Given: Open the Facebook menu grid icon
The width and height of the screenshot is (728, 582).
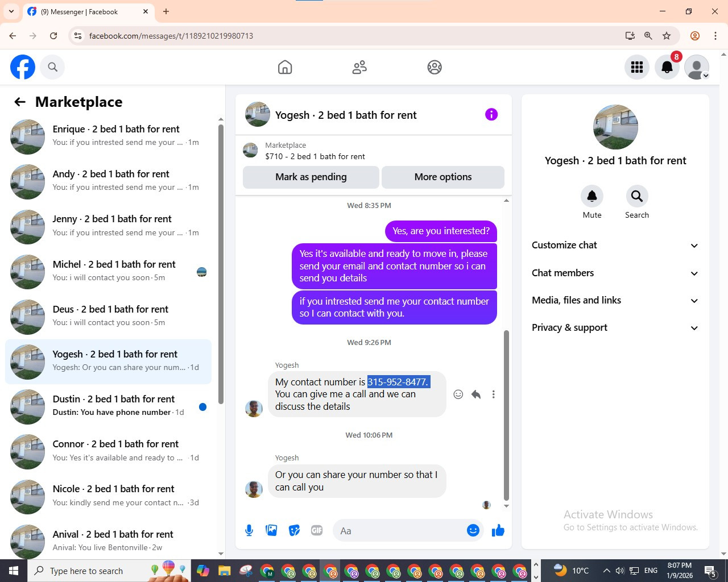Looking at the screenshot, I should pyautogui.click(x=637, y=67).
